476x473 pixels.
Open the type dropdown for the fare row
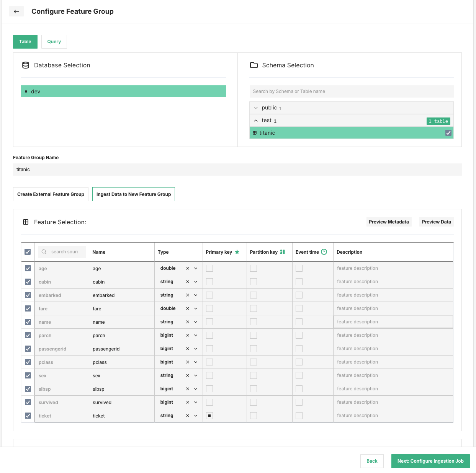tap(196, 308)
